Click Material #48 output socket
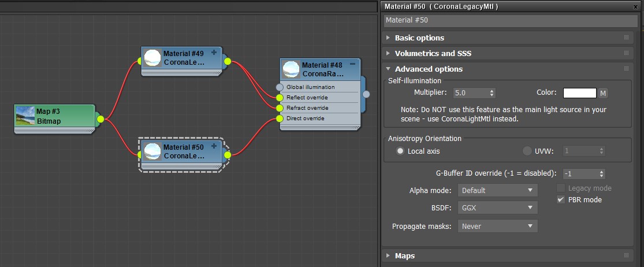This screenshot has height=267, width=644. (366, 95)
